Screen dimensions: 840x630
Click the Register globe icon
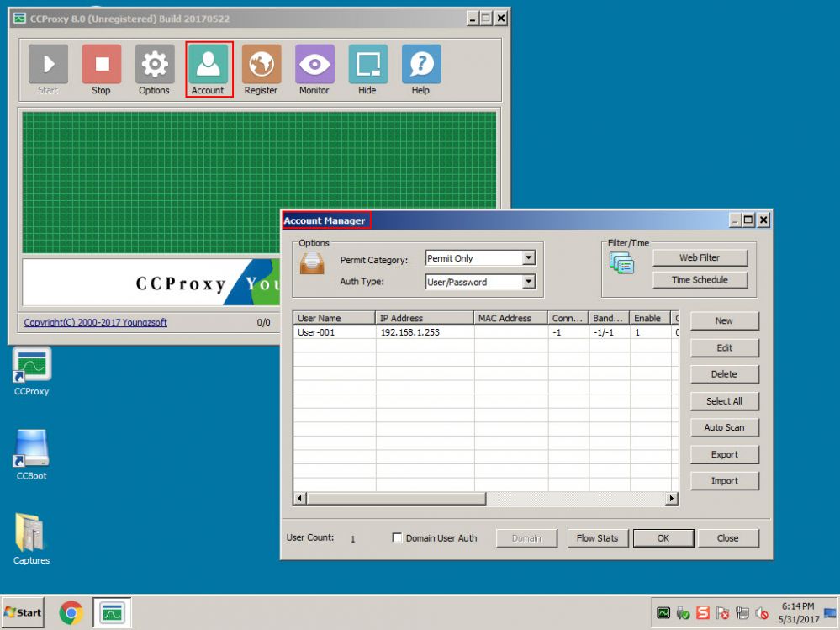click(x=262, y=64)
